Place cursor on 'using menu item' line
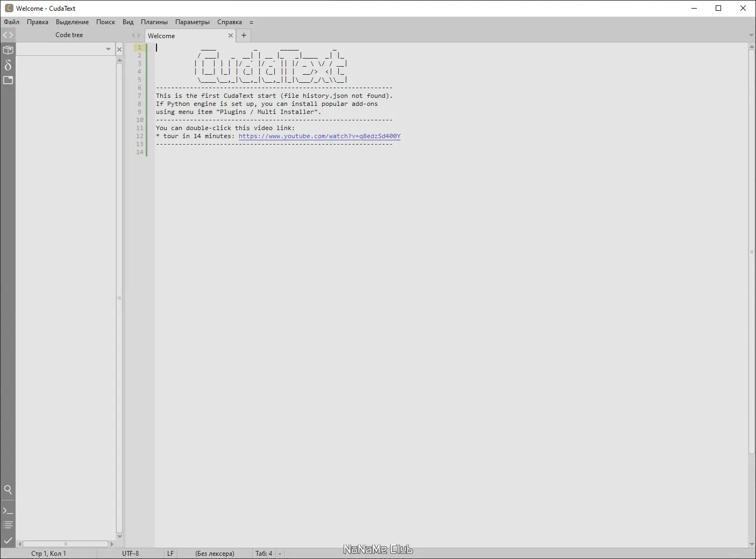Viewport: 756px width, 559px height. click(238, 112)
